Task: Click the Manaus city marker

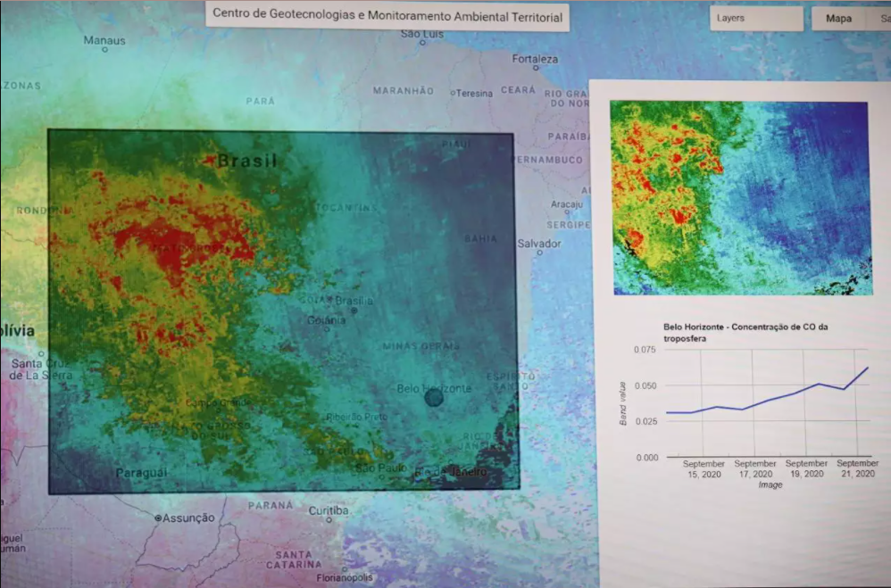Action: pyautogui.click(x=104, y=51)
